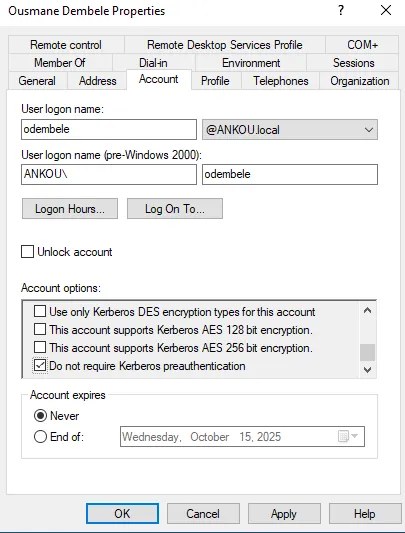Enable Kerberos AES 128 bit encryption support

point(40,329)
